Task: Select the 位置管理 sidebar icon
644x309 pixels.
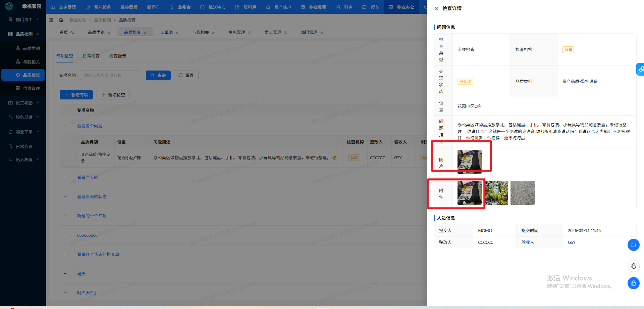Action: click(18, 88)
